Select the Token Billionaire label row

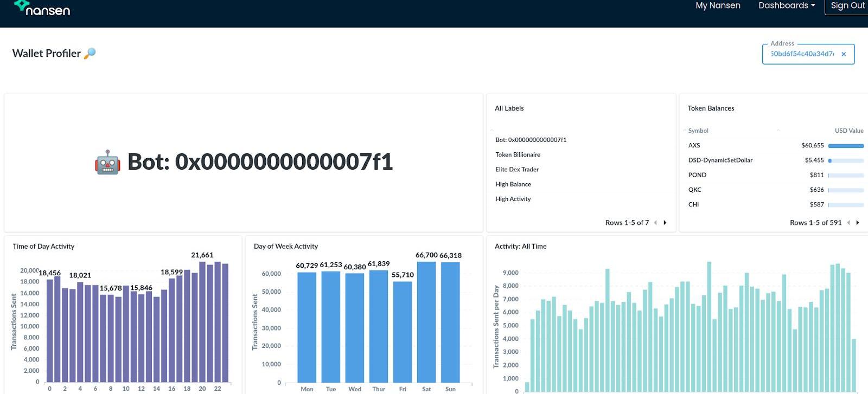click(x=518, y=155)
